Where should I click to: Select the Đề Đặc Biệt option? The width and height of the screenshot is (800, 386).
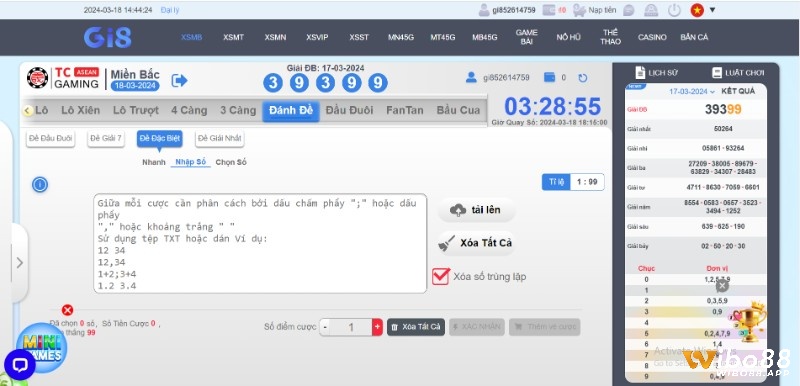(160, 139)
